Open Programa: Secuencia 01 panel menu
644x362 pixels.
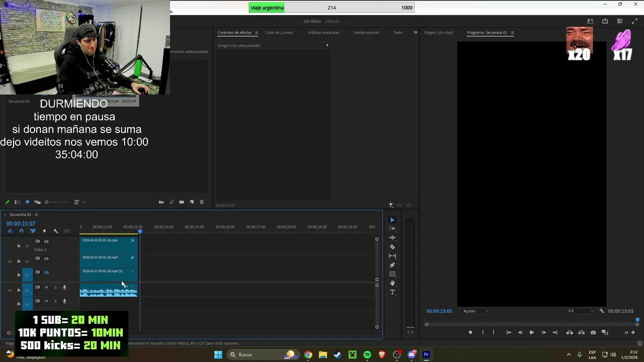[x=512, y=33]
